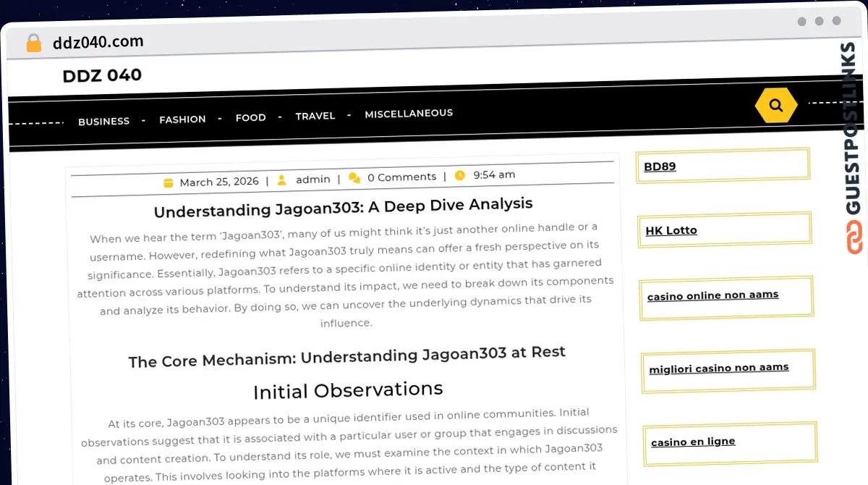868x485 pixels.
Task: Click the padlock icon in address bar
Action: [x=34, y=43]
